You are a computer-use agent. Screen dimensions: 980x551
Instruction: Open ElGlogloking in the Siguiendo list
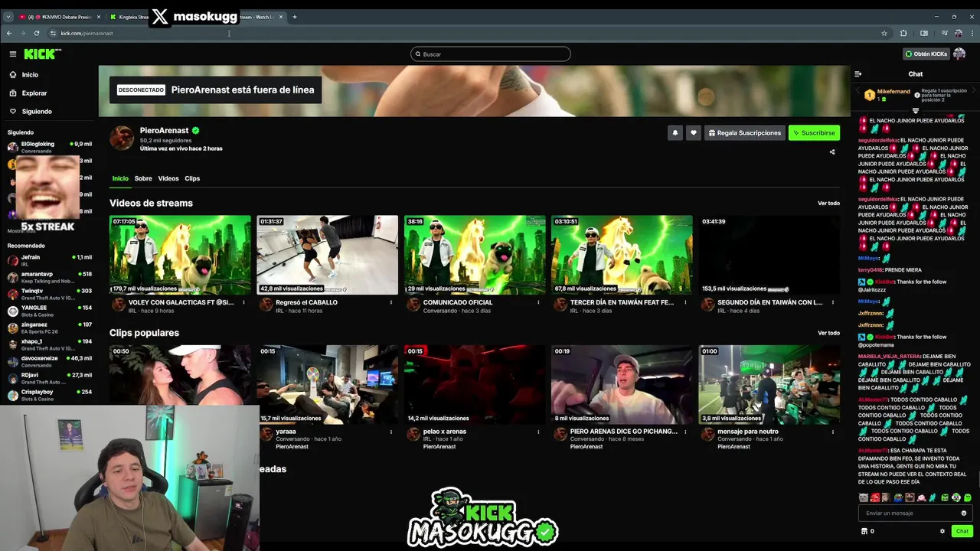pyautogui.click(x=49, y=145)
